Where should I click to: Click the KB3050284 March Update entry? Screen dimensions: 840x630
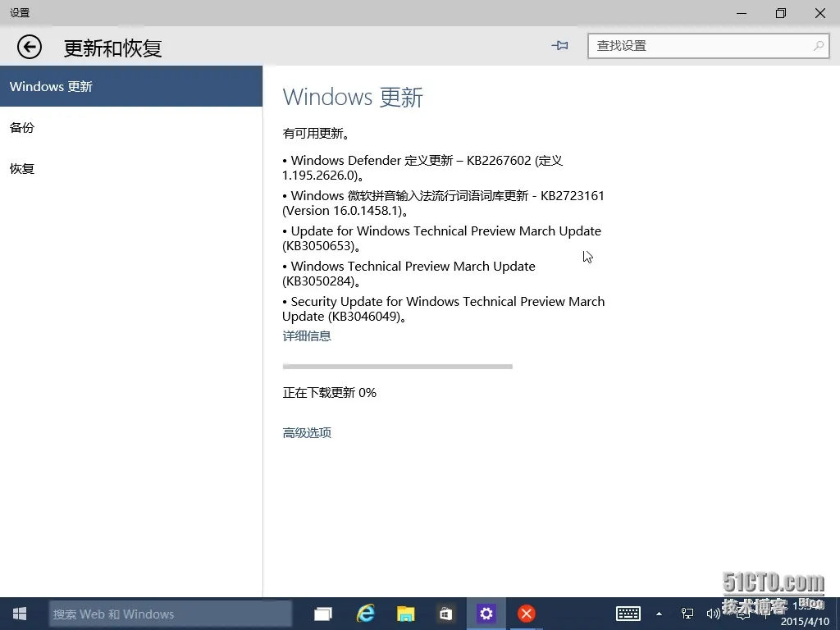coord(409,274)
